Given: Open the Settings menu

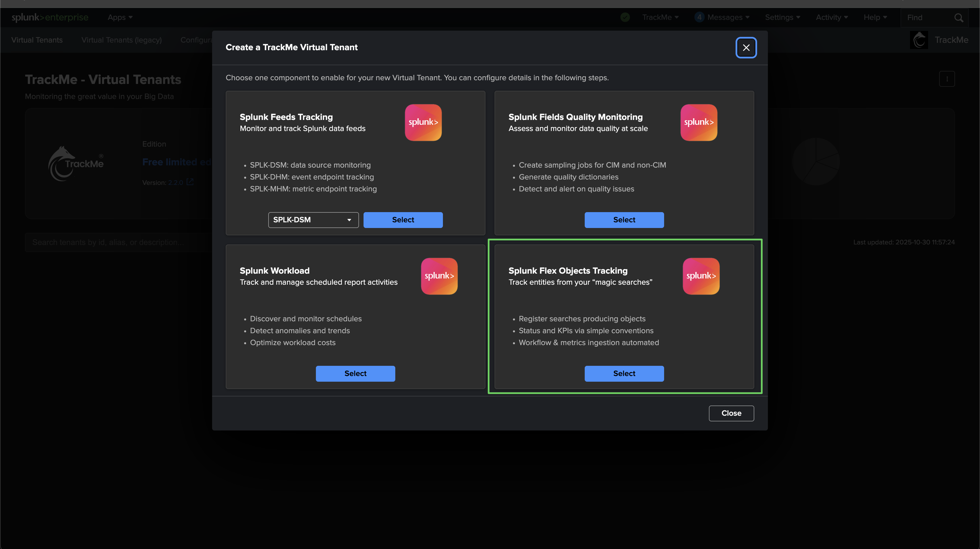Looking at the screenshot, I should 782,18.
